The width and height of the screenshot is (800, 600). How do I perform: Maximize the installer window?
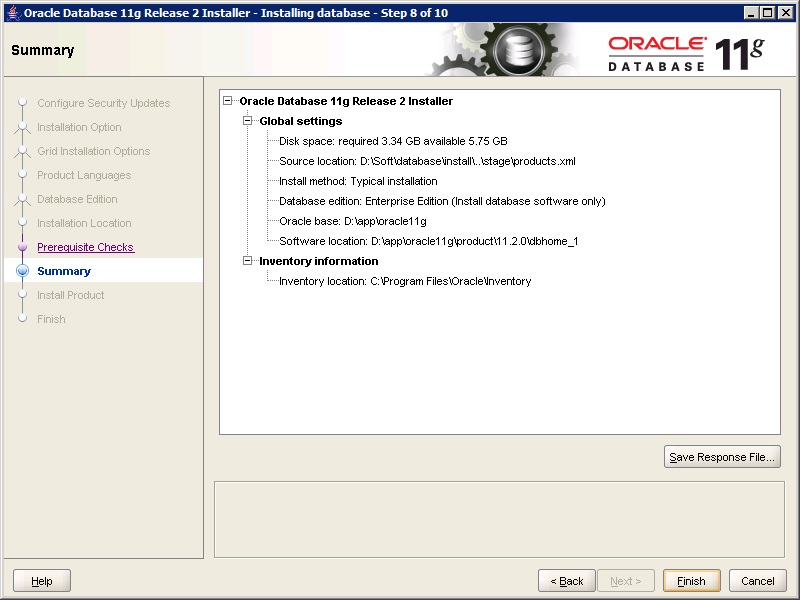(x=767, y=13)
